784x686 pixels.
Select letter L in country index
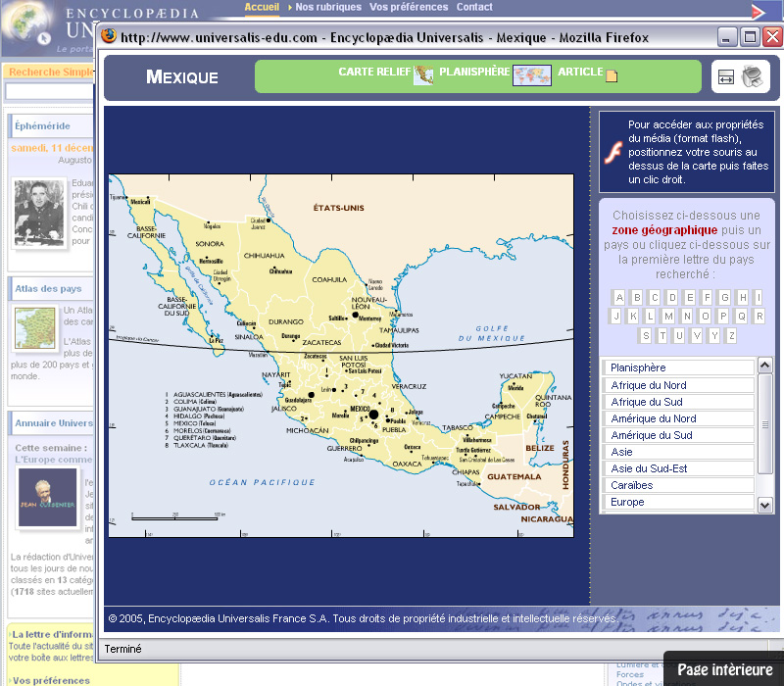[650, 316]
